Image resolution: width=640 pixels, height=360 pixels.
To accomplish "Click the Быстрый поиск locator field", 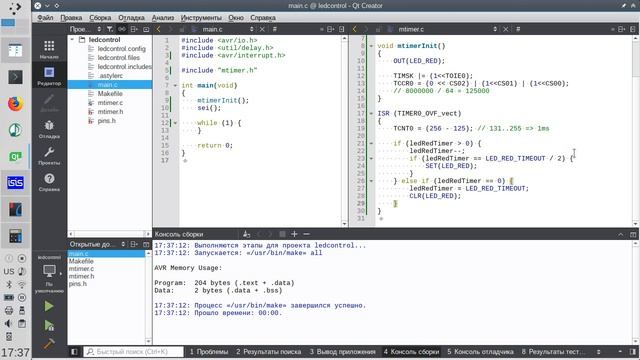I will (x=133, y=351).
